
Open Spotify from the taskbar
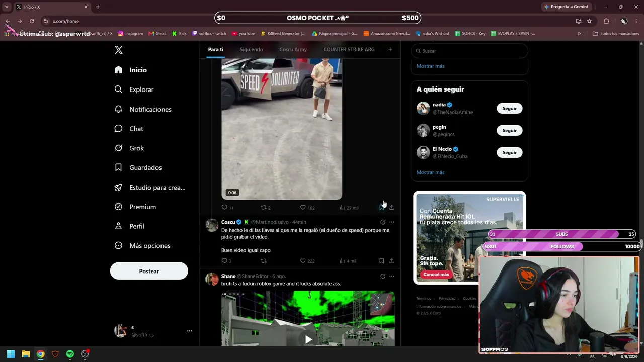pos(70,354)
